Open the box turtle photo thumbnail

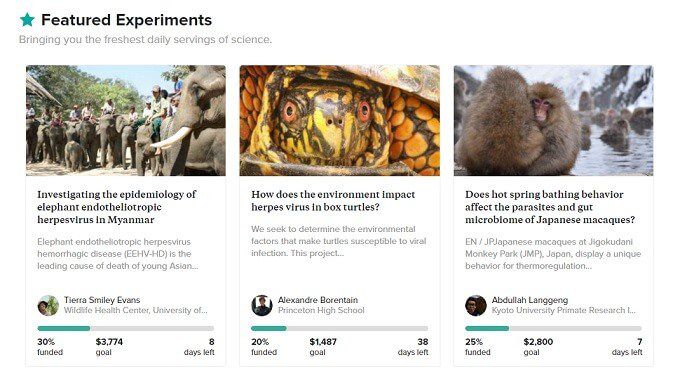click(x=340, y=120)
